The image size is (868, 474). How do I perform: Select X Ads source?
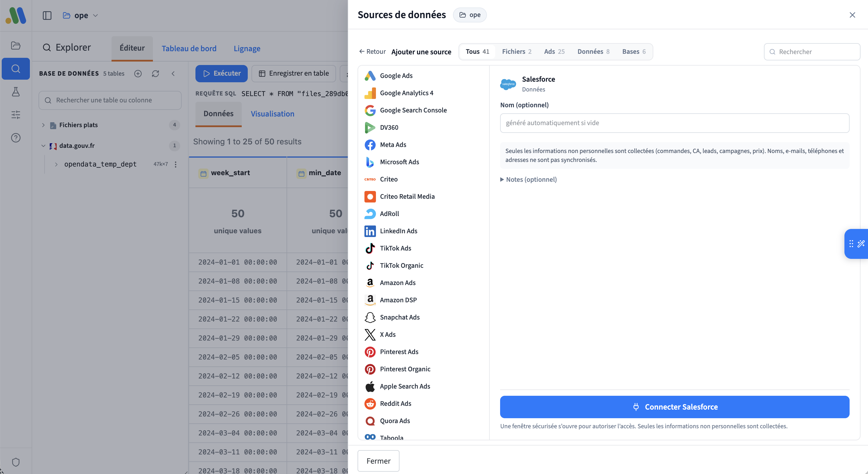[424, 335]
